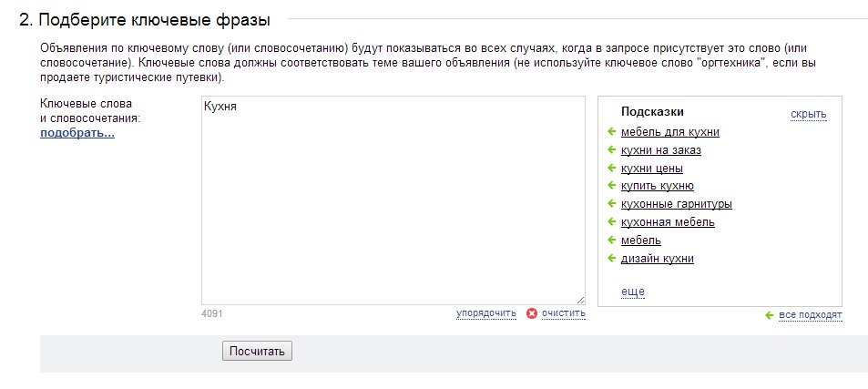Click the 'кухонные гарнитуры' suggestion link
The height and width of the screenshot is (389, 868).
pos(676,204)
